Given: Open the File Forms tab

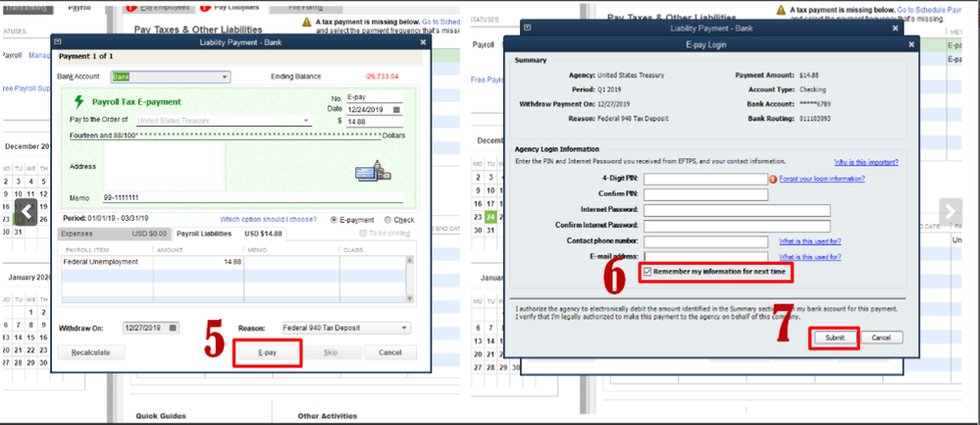Looking at the screenshot, I should 306,8.
